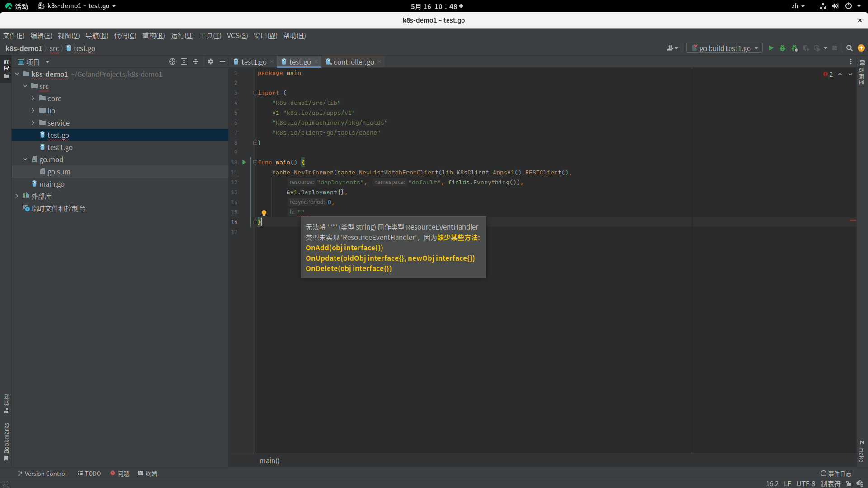This screenshot has height=488, width=868.
Task: Run with coverage icon
Action: pos(794,48)
